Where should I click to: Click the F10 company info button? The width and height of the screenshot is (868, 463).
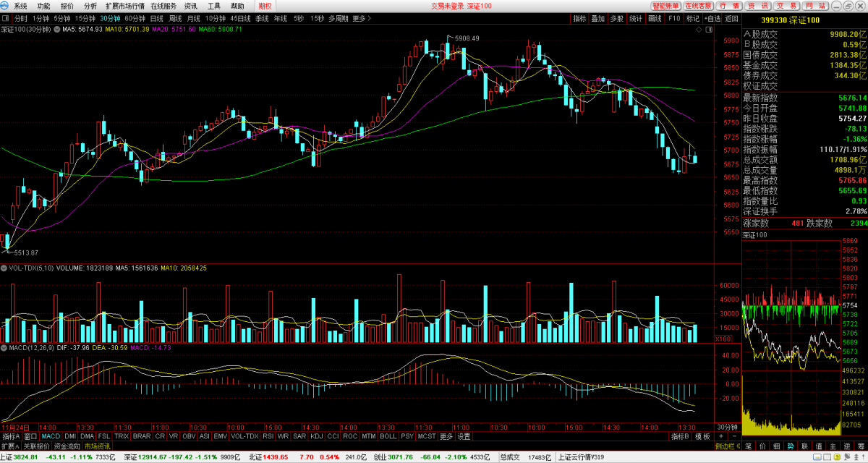click(674, 18)
